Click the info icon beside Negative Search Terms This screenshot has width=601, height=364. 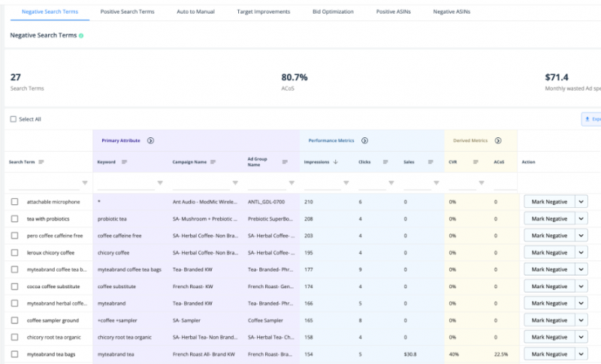point(81,36)
